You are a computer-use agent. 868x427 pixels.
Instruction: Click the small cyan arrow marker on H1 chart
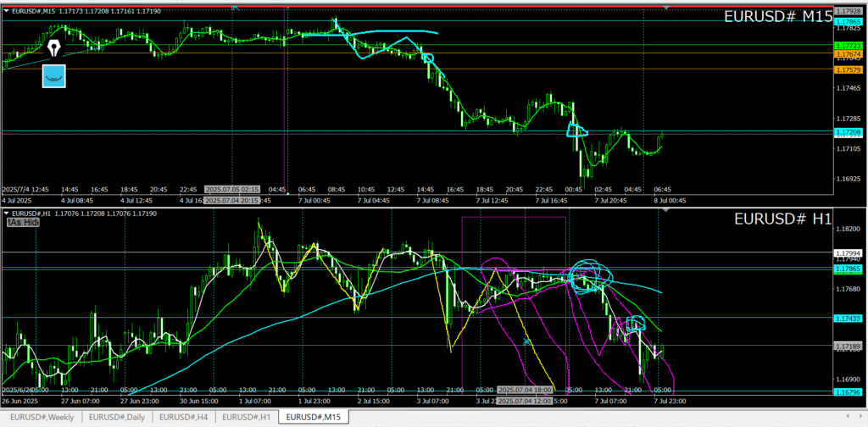(x=526, y=341)
